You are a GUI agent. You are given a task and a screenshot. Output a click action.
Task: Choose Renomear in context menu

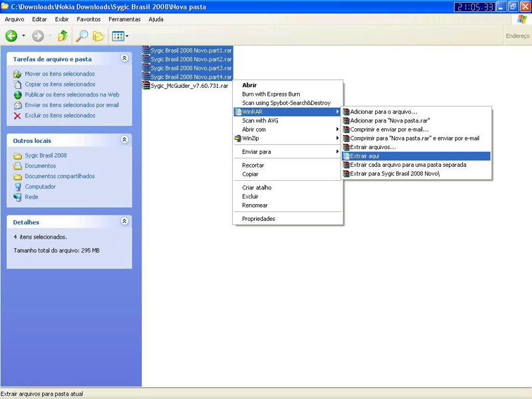(288, 205)
